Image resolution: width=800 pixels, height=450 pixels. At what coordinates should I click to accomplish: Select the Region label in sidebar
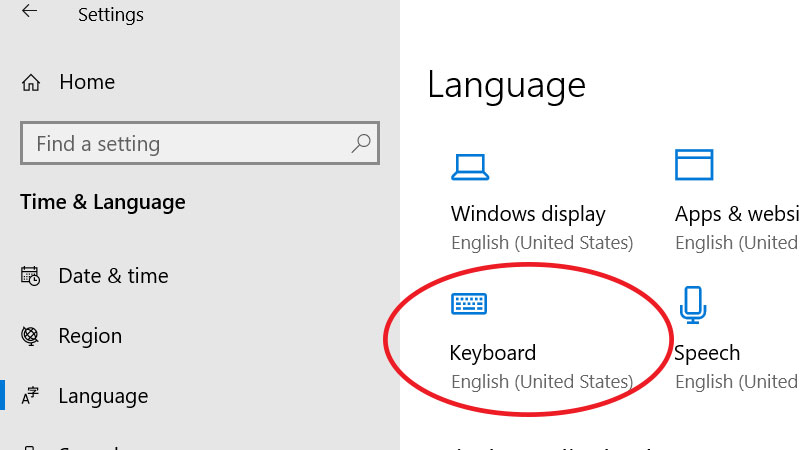click(x=90, y=336)
